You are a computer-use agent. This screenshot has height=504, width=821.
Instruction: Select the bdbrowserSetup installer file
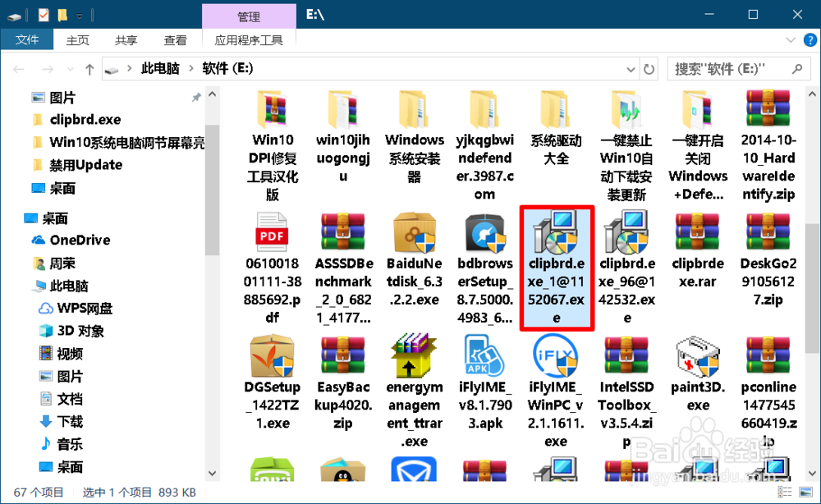click(x=485, y=268)
